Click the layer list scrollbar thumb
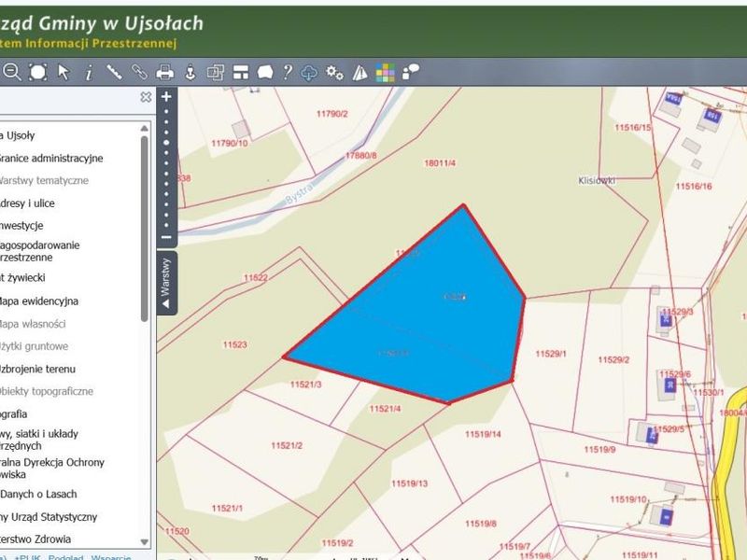Viewport: 747px width, 560px height. (x=145, y=229)
